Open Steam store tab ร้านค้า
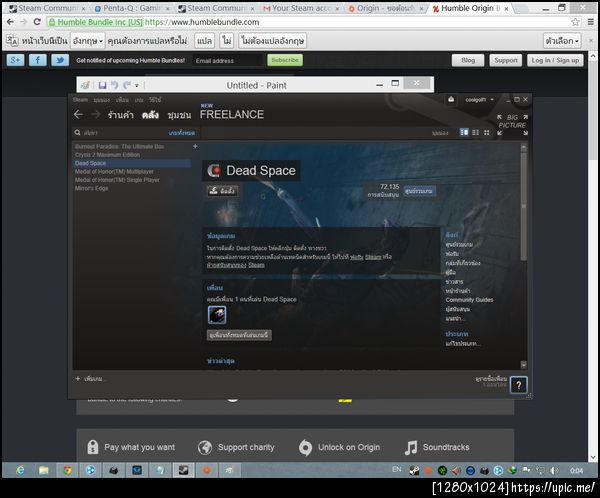600x498 pixels. (121, 115)
